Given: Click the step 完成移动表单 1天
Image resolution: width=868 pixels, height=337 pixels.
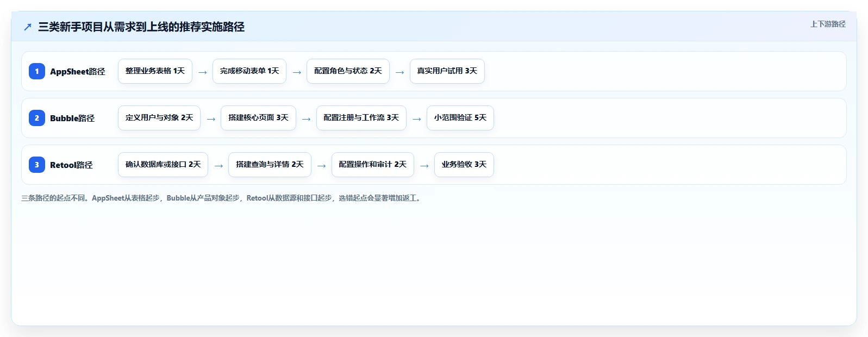Looking at the screenshot, I should pyautogui.click(x=249, y=71).
